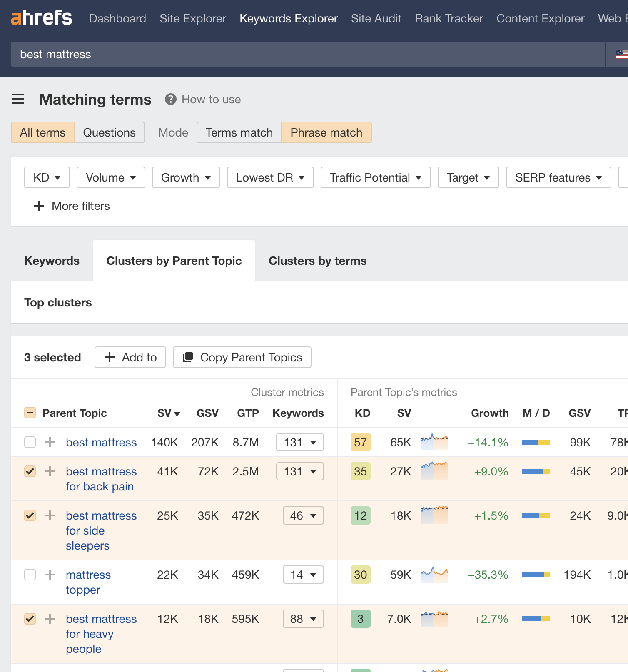Image resolution: width=628 pixels, height=672 pixels.
Task: Uncheck best mattress for back pain checkbox
Action: click(x=30, y=471)
